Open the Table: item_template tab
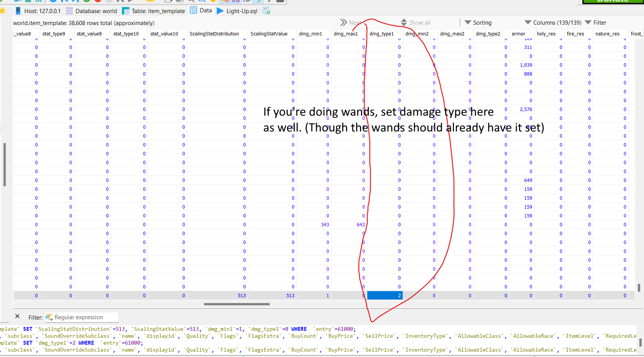This screenshot has width=644, height=357. pos(153,11)
